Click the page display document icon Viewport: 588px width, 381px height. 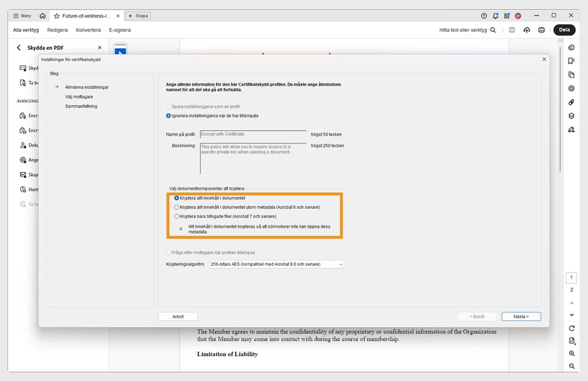tap(571, 341)
